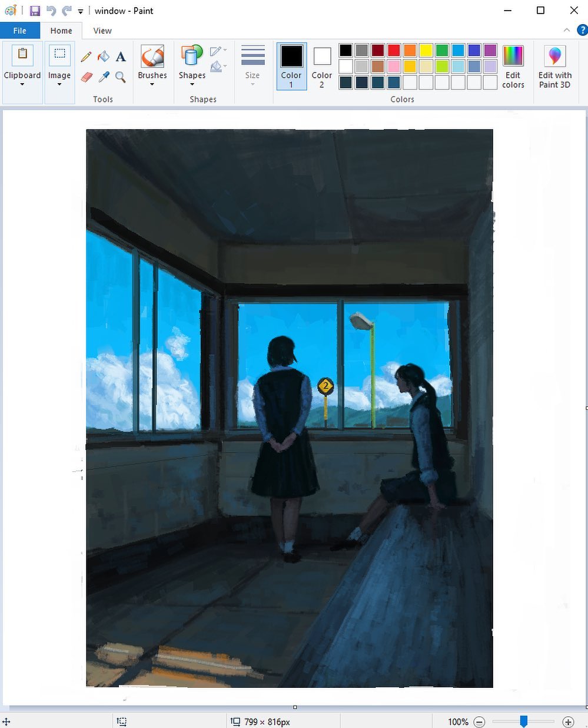Select Color 1 foreground box
The width and height of the screenshot is (588, 728).
291,67
